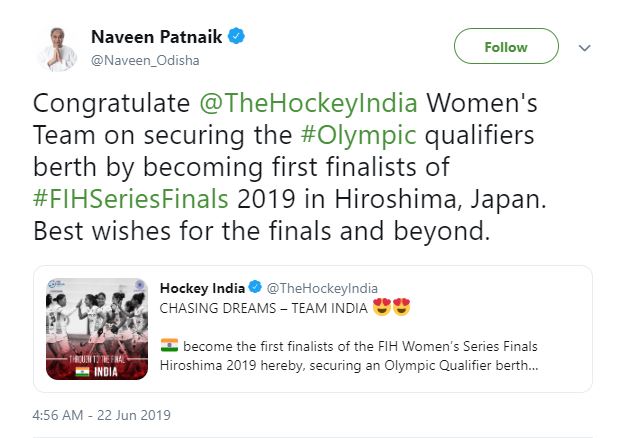Click the India flag emoji in quoted tweet text
Screen dimensions: 629x438
[169, 346]
